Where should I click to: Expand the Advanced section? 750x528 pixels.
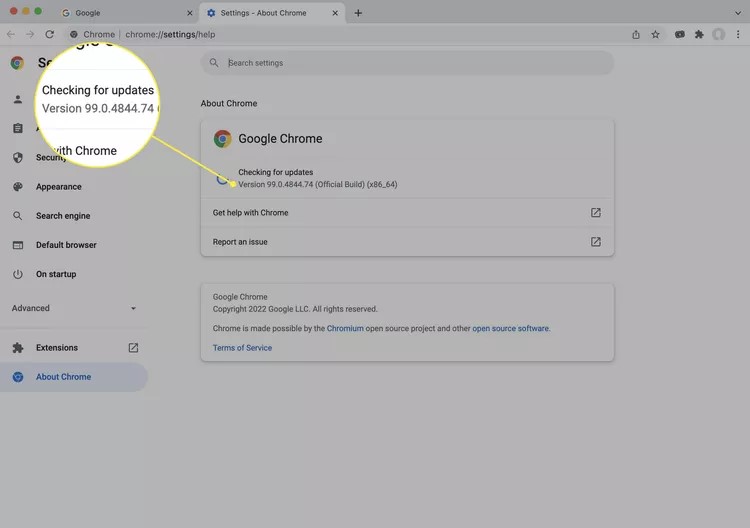pos(74,308)
